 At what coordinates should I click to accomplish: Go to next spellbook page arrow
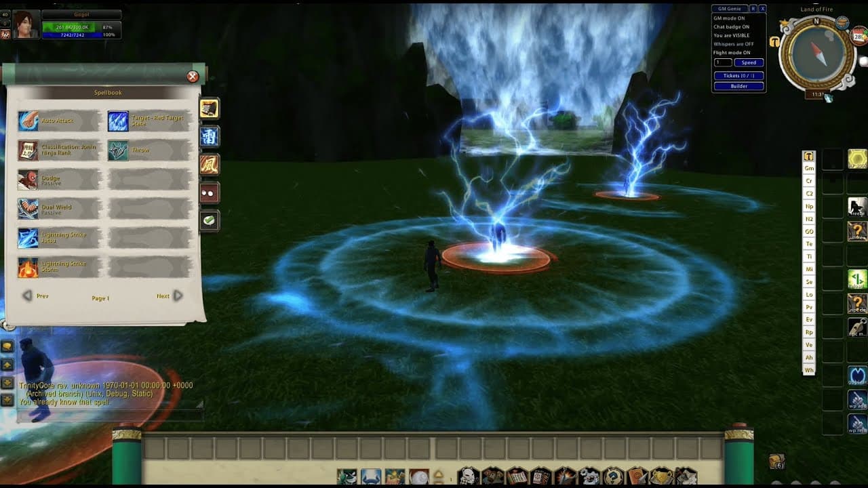[177, 296]
